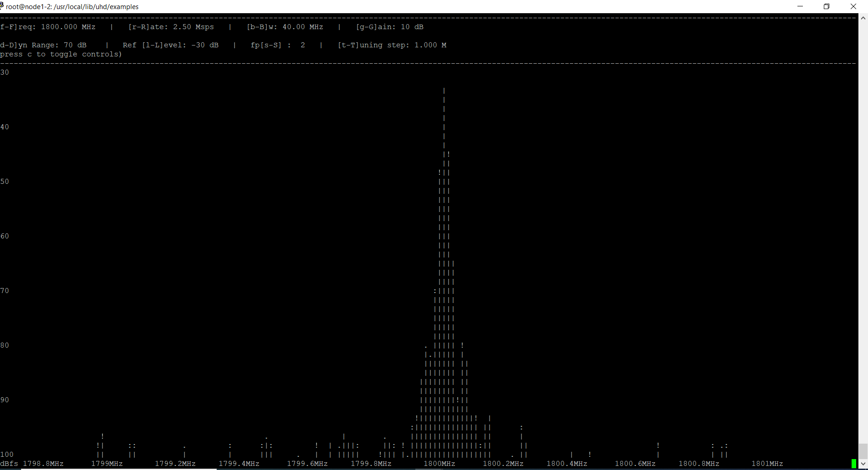Screen dimensions: 868x470
Task: Click the 'press c to toggle controls)' text
Action: 61,54
